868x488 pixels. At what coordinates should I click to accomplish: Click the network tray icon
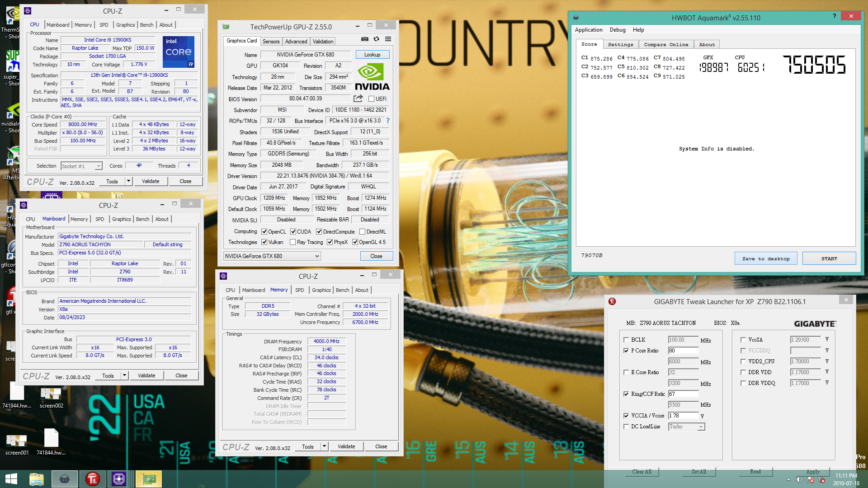[821, 479]
